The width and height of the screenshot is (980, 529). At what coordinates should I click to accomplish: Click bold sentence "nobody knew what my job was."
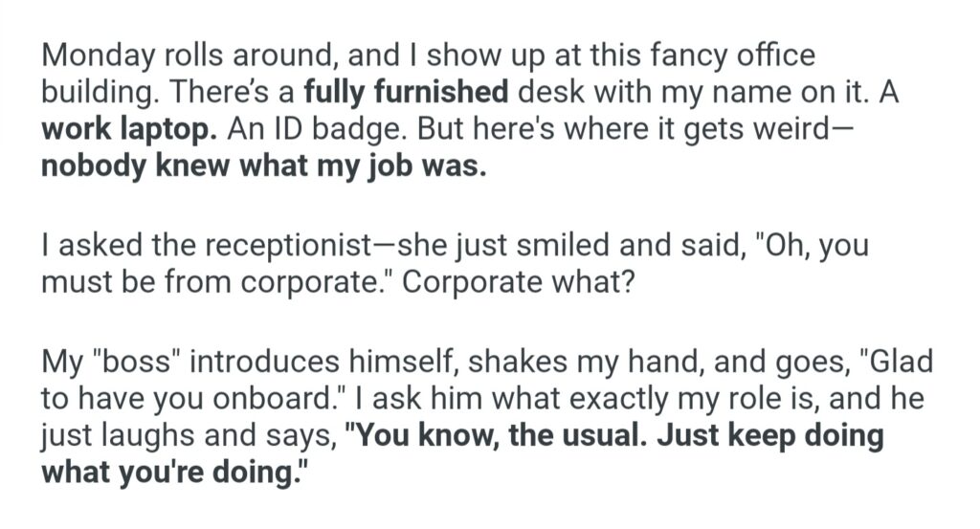click(263, 166)
